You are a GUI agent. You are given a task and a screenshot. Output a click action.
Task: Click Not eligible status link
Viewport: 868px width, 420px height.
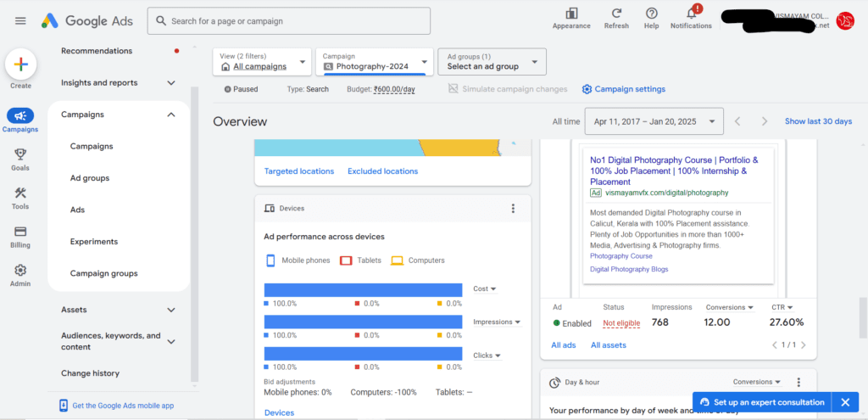621,323
